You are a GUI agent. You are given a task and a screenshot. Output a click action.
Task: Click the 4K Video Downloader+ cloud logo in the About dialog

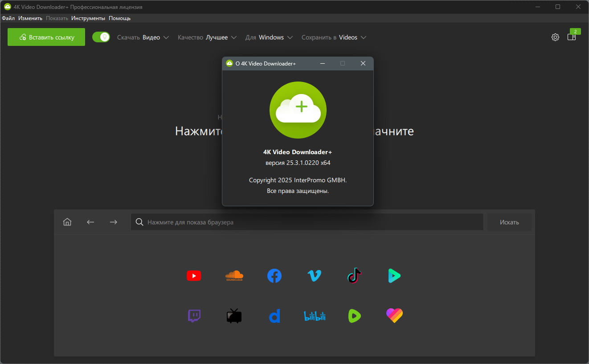(x=298, y=110)
